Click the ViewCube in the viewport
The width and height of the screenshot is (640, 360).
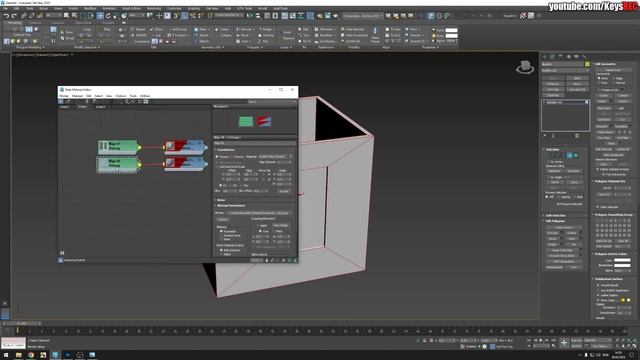click(x=525, y=67)
